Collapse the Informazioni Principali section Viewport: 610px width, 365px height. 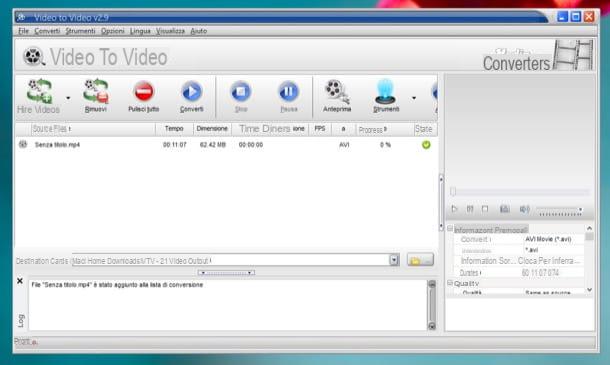click(x=450, y=229)
